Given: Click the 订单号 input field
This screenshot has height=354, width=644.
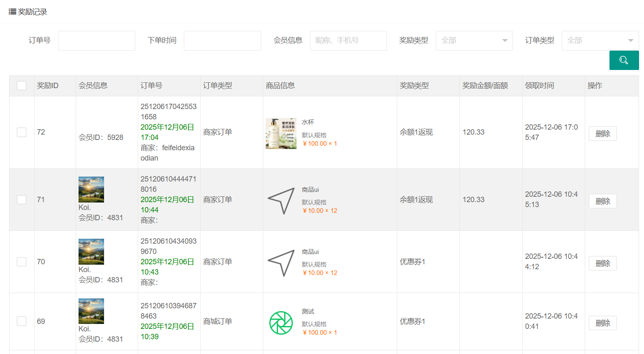Looking at the screenshot, I should [97, 41].
